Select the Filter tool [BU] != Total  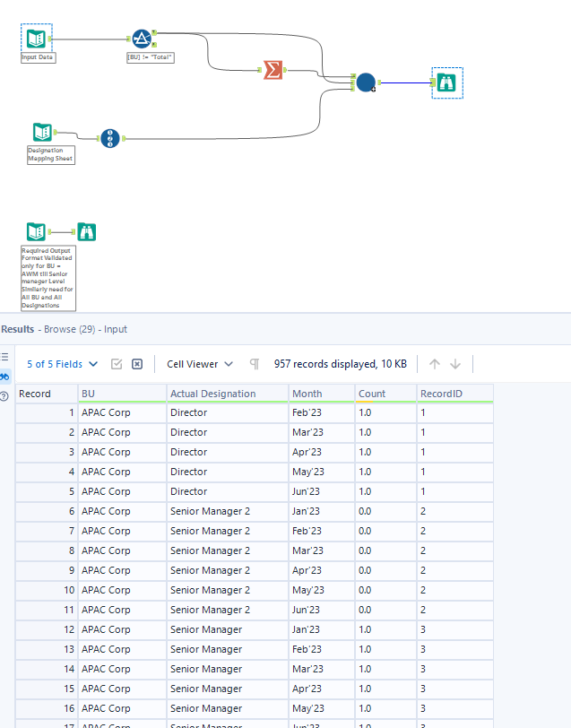[142, 39]
